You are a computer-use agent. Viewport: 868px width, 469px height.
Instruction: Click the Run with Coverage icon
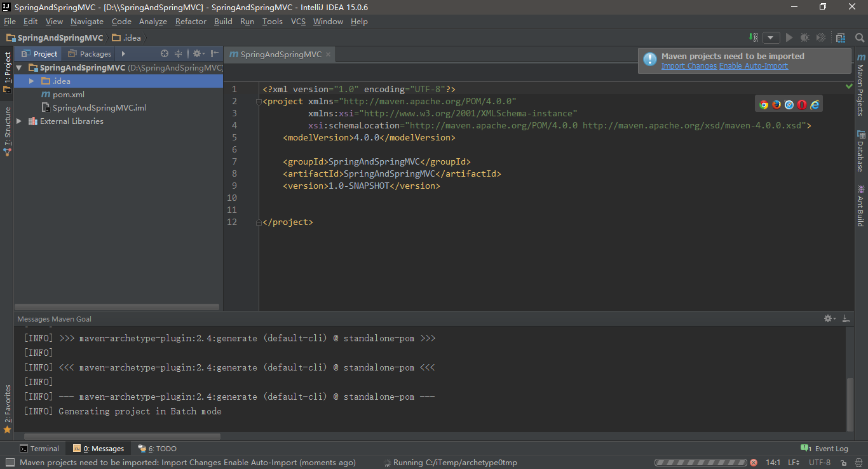tap(821, 38)
